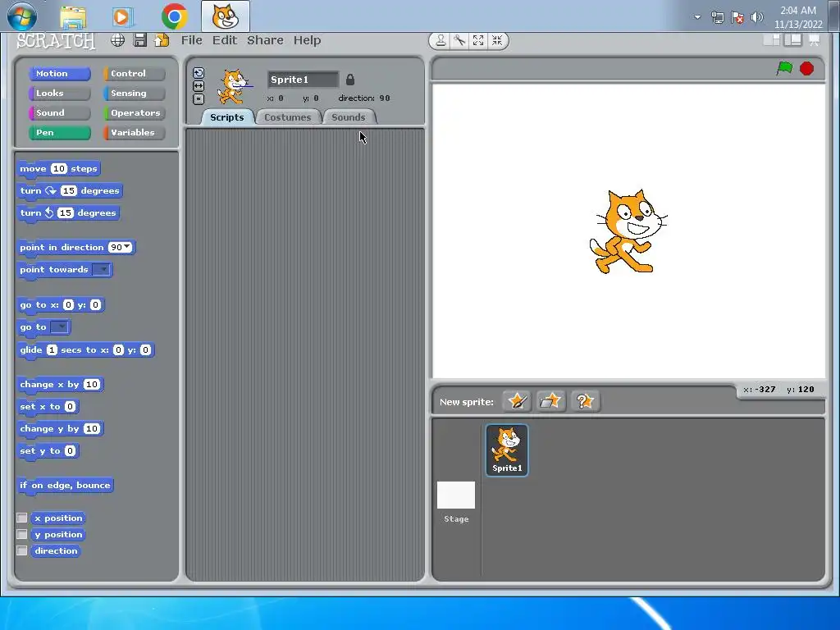This screenshot has width=840, height=630.
Task: Click the Sprite1 name field
Action: coord(303,80)
